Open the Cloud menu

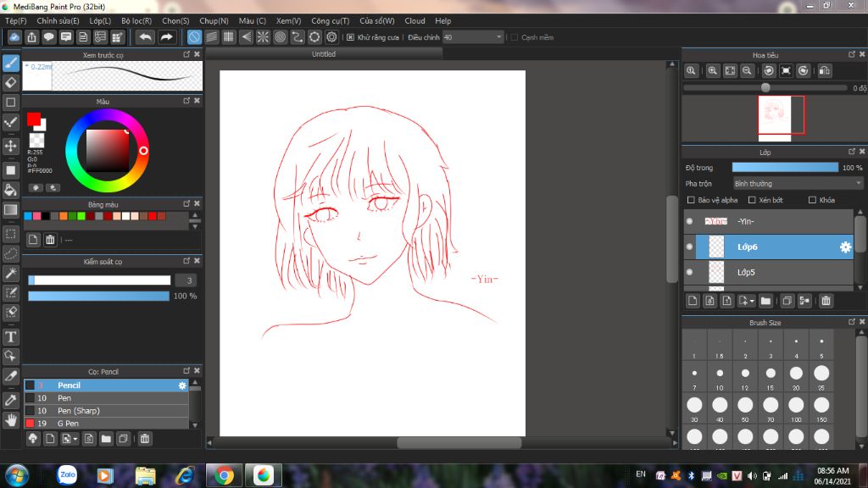[x=415, y=20]
